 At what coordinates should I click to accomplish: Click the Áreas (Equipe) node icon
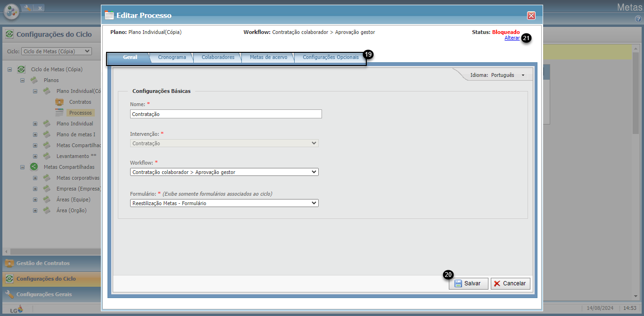tap(47, 200)
